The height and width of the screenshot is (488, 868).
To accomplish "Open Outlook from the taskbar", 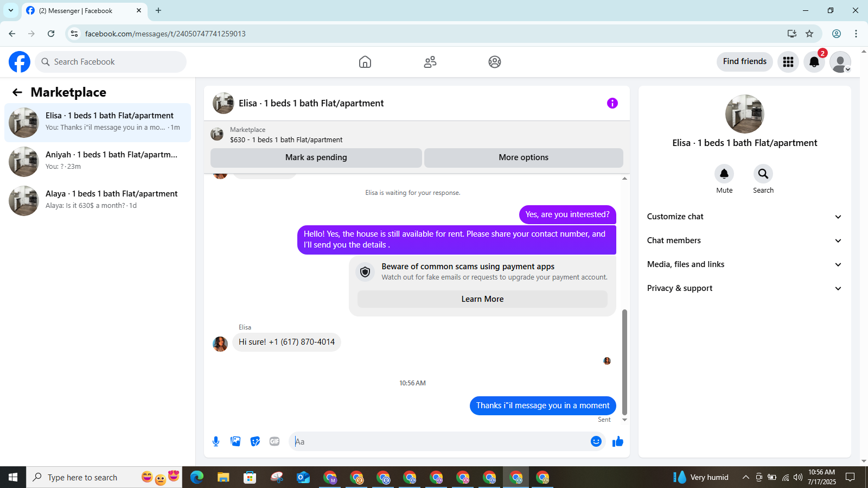I will pyautogui.click(x=303, y=477).
